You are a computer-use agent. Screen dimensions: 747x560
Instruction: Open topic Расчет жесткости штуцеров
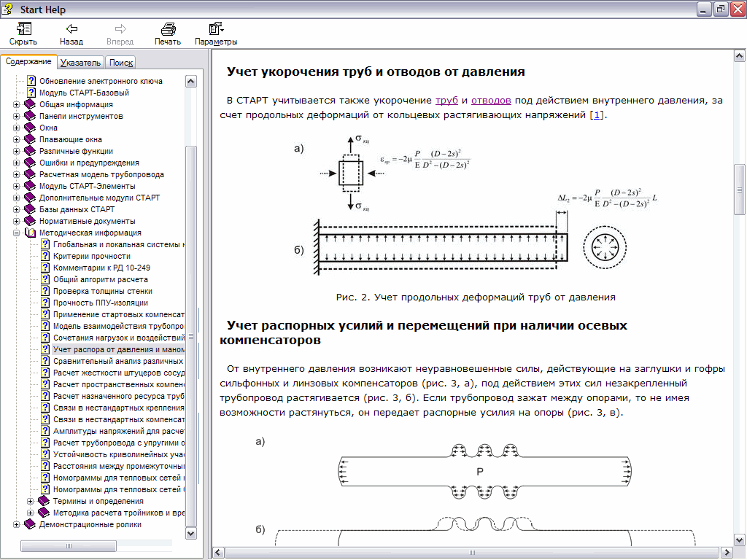(x=119, y=373)
